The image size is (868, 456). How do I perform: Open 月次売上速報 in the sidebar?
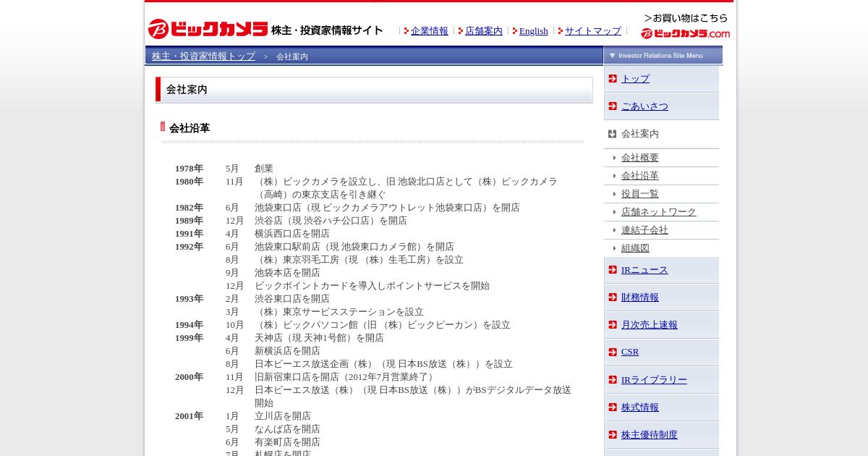point(650,325)
